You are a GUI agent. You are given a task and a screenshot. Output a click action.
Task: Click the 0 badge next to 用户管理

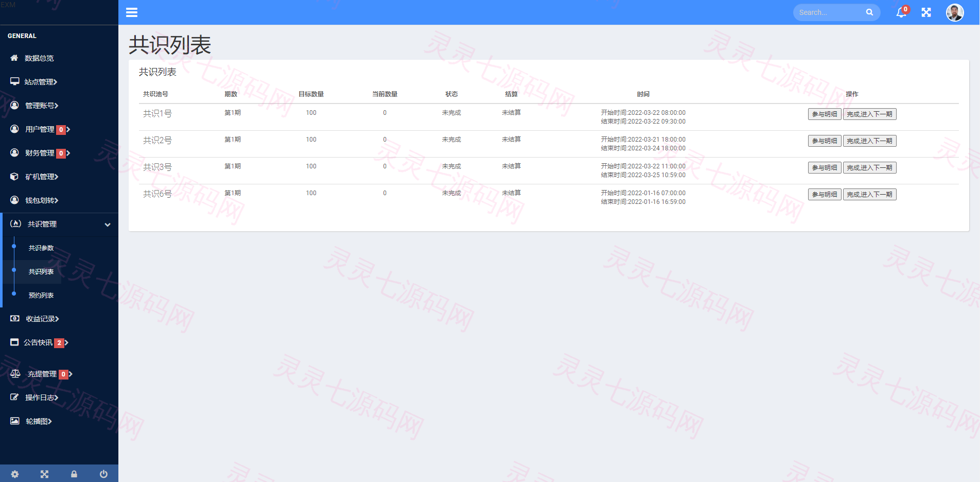point(61,130)
